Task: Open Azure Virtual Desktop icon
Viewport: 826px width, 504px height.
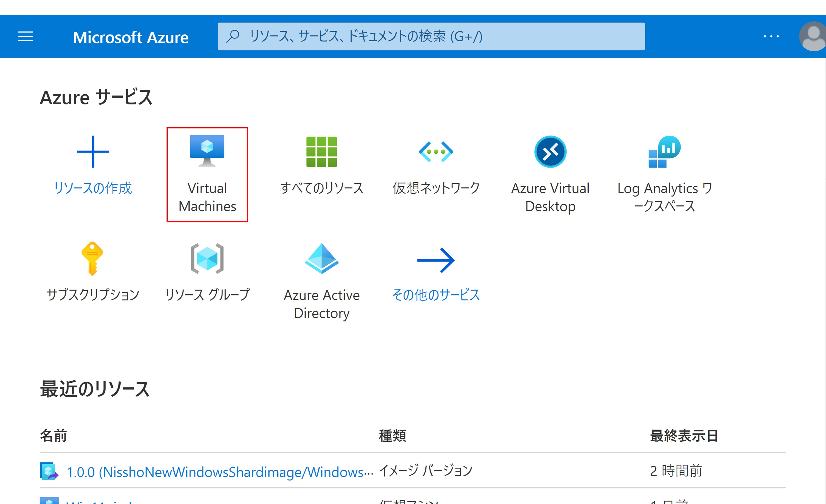Action: coord(550,152)
